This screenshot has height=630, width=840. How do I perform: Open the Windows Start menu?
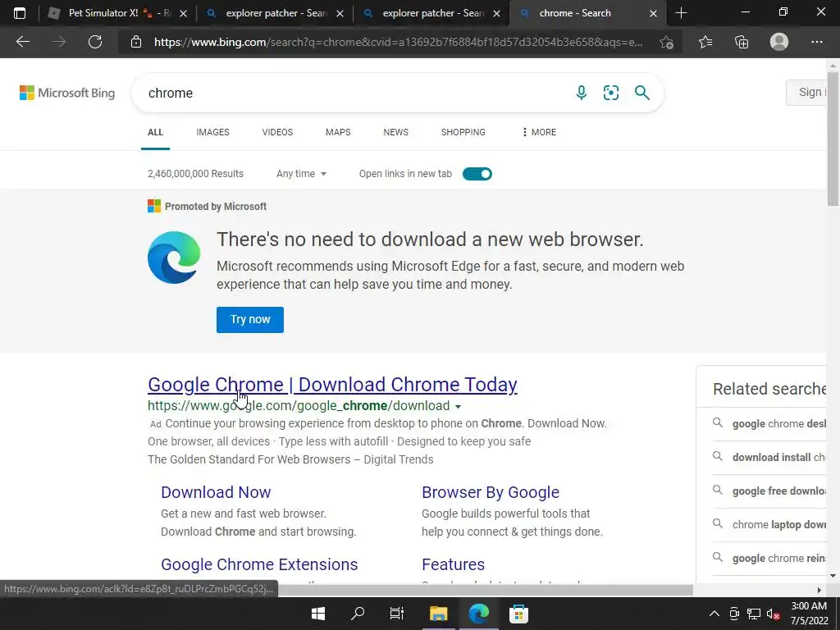318,614
